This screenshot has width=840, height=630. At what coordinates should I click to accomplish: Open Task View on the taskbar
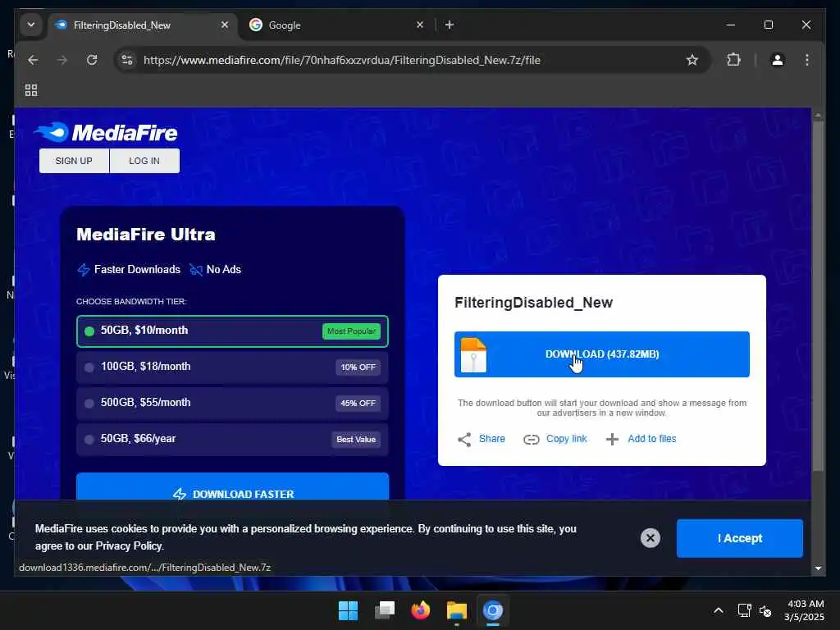click(x=385, y=610)
